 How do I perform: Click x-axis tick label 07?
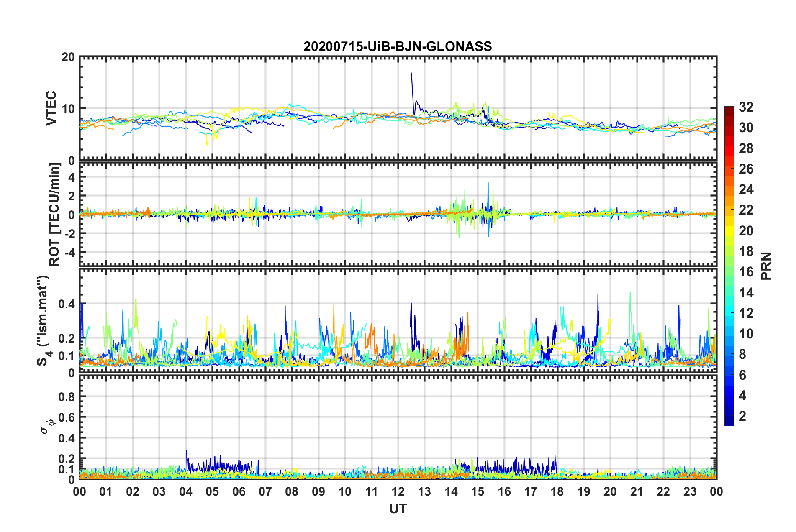point(265,491)
